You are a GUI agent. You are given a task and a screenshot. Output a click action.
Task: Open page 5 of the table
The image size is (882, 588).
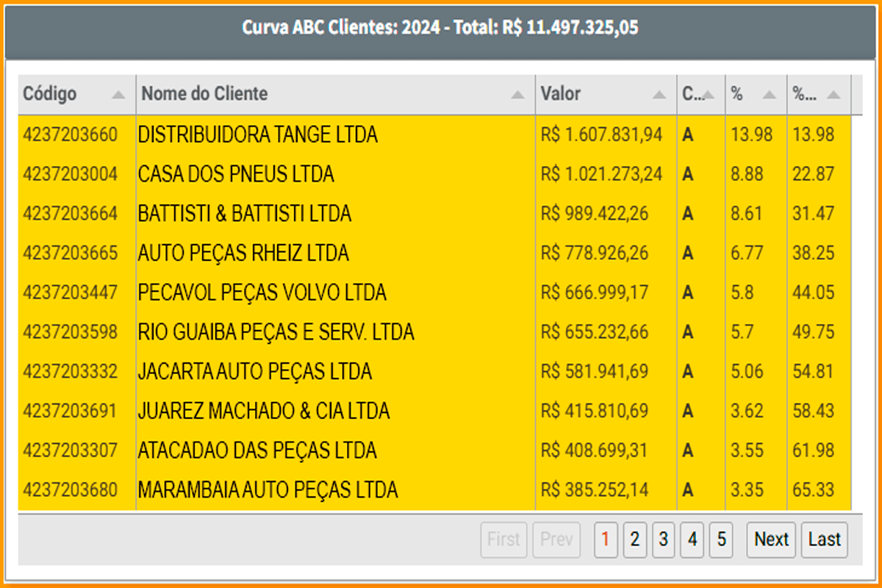pos(720,539)
